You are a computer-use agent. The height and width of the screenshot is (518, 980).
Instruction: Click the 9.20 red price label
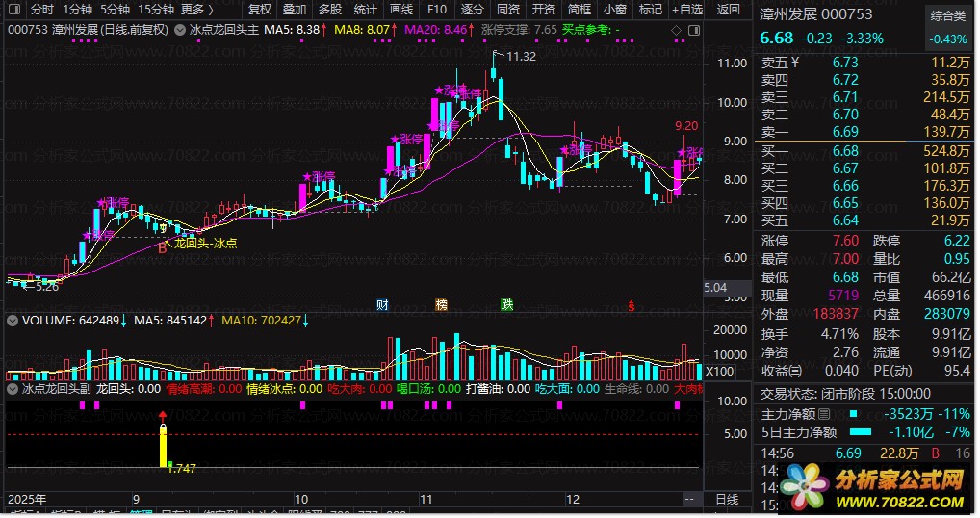pyautogui.click(x=686, y=126)
